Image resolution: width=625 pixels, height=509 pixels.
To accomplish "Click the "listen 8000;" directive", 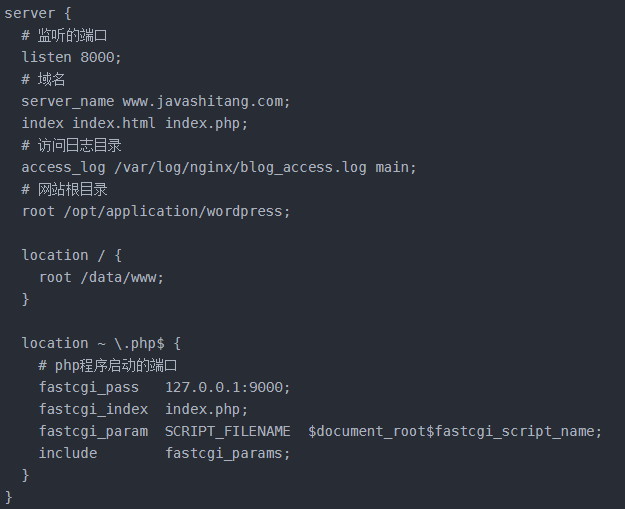I will pos(71,57).
